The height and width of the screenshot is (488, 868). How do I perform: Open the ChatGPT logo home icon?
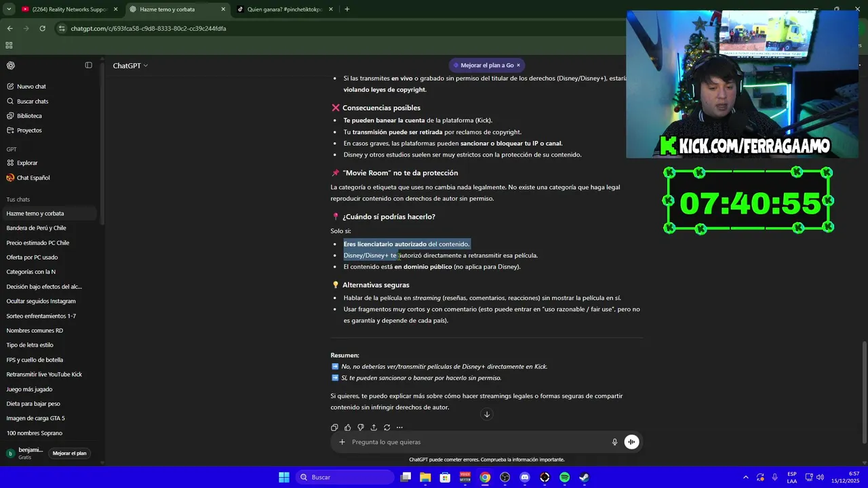(x=11, y=66)
